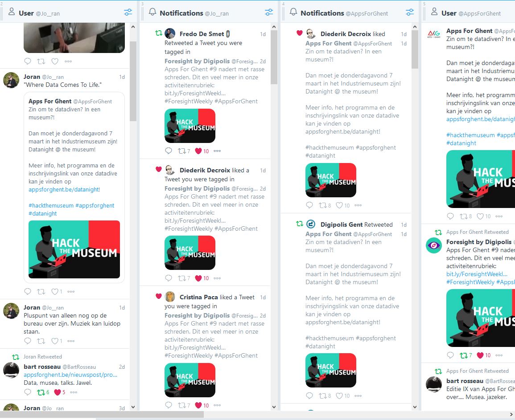Screen dimensions: 515x420
Task: Reply to tweet under Diederik Decroix "liked a Tweet you were tagged in"
Action: coord(169,278)
